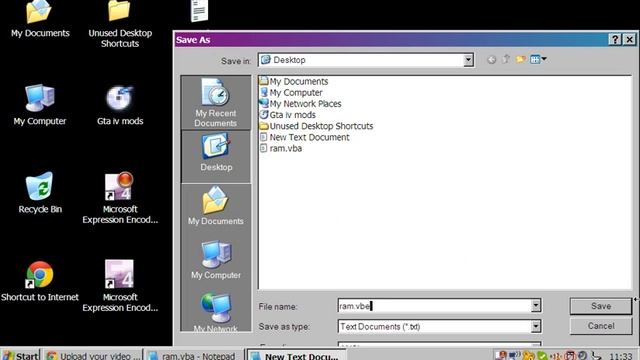The image size is (640, 360).
Task: Expand the File name dropdown arrow
Action: [536, 305]
